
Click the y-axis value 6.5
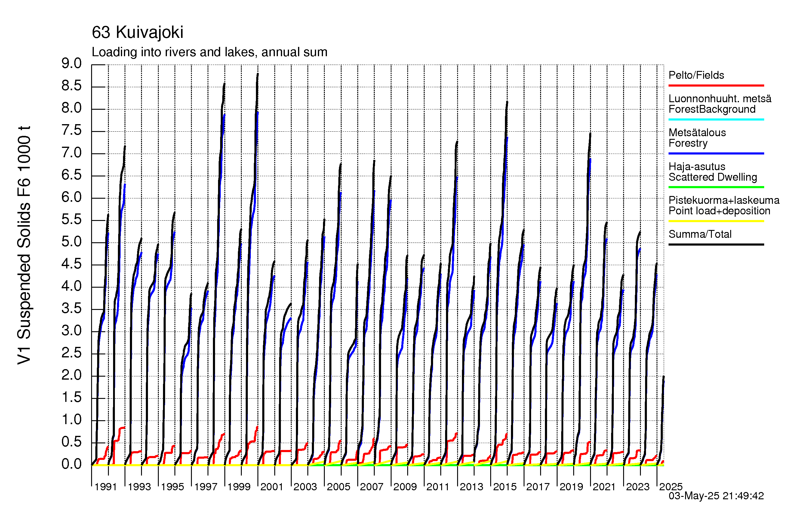pos(72,175)
